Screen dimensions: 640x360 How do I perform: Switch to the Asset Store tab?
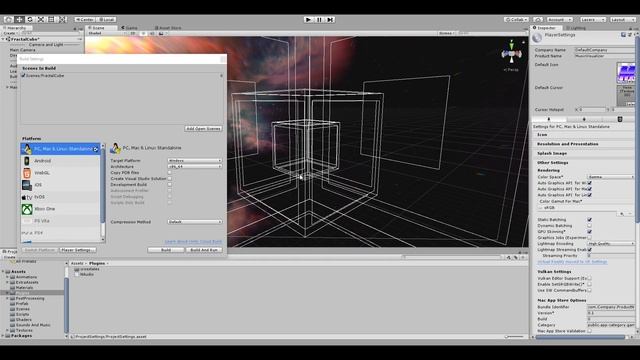coord(168,28)
